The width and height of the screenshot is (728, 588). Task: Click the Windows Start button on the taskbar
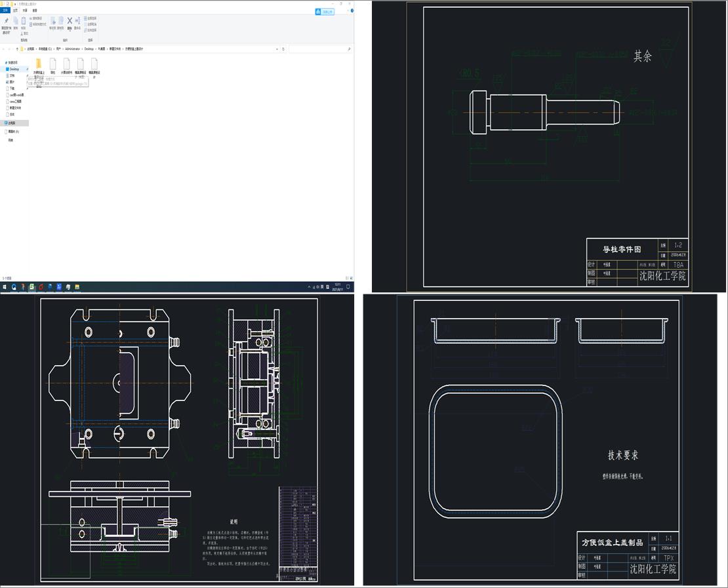(5, 287)
